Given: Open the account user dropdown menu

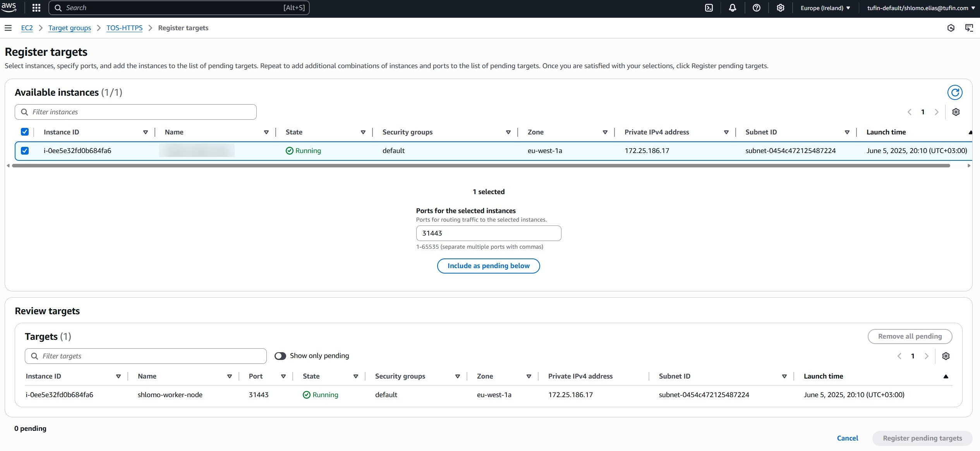Looking at the screenshot, I should [920, 8].
